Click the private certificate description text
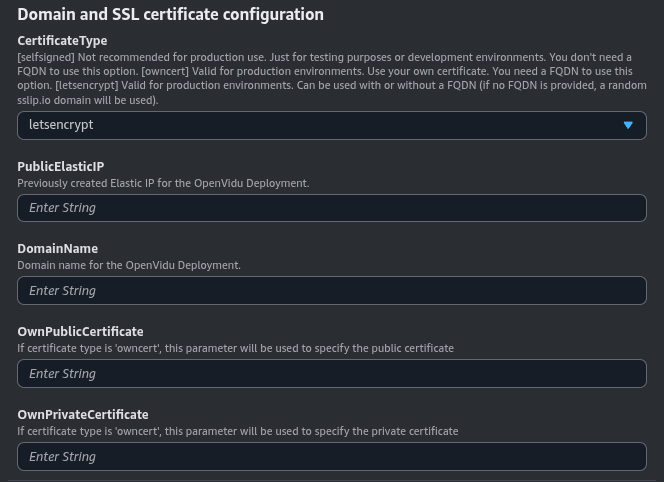 237,431
